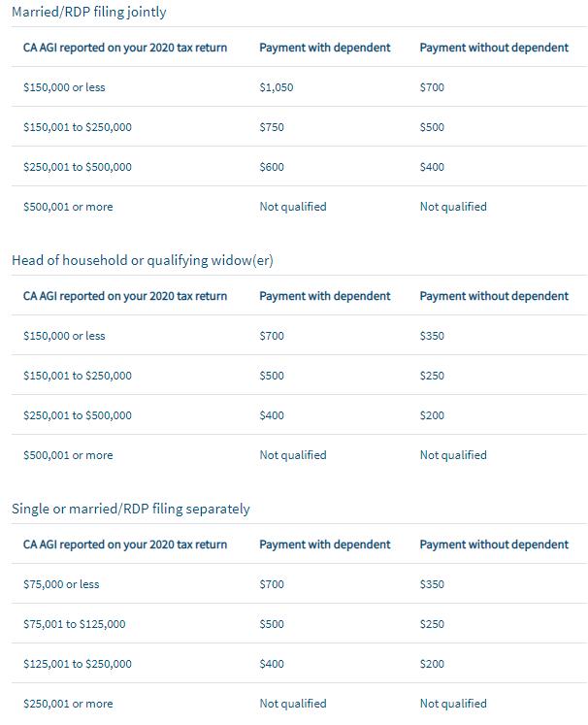Click the $200 amount in the Single filing table
This screenshot has width=588, height=725.
tap(432, 664)
